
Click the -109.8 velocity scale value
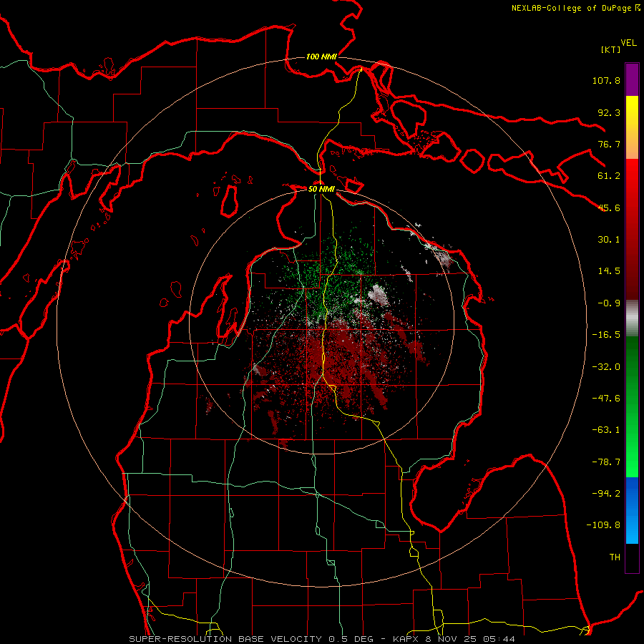(x=603, y=525)
